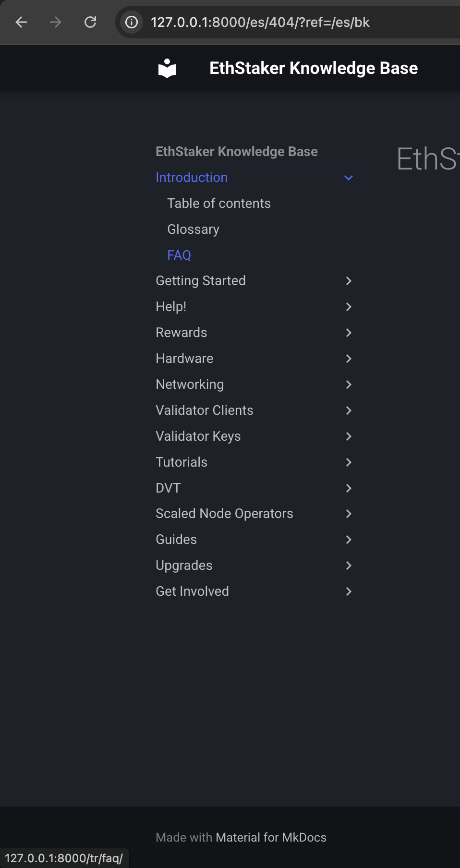Click the browser forward arrow
The width and height of the screenshot is (460, 868).
[x=56, y=22]
